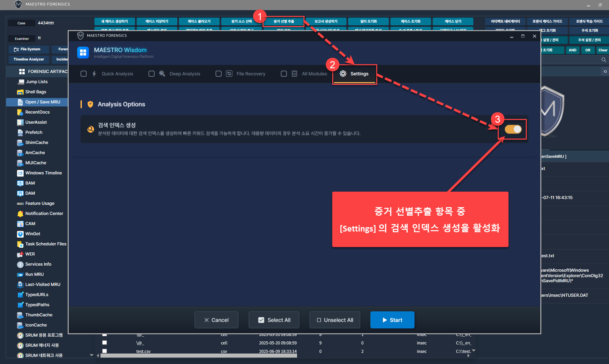Expand the artifact list scroll-down arrow
Screen dimensions: 609x364
click(91, 355)
